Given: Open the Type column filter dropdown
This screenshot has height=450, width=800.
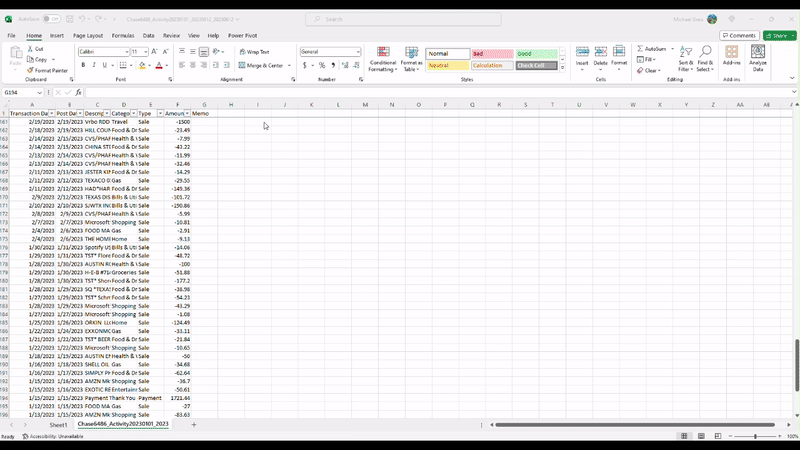Looking at the screenshot, I should click(x=158, y=114).
